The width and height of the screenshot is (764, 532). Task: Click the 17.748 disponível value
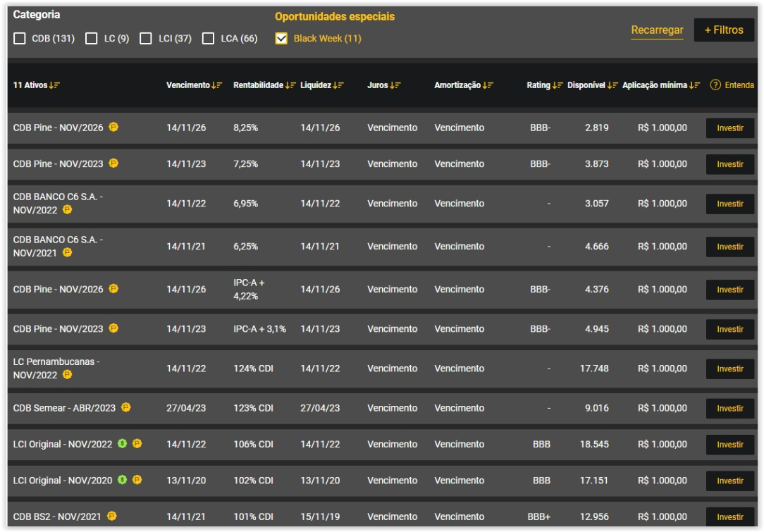point(594,369)
